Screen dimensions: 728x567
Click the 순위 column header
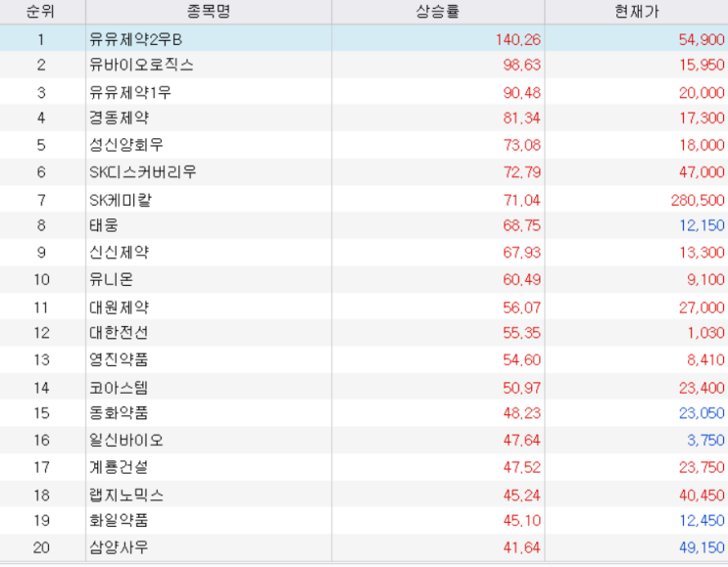41,11
